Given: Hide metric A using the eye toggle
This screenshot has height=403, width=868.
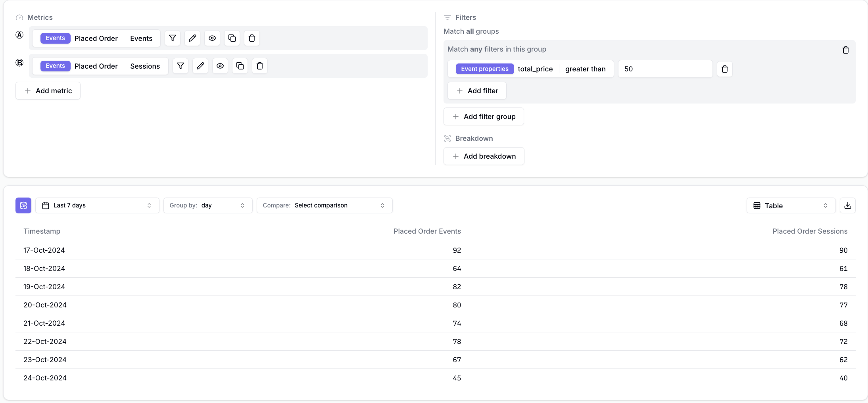Looking at the screenshot, I should click(212, 38).
